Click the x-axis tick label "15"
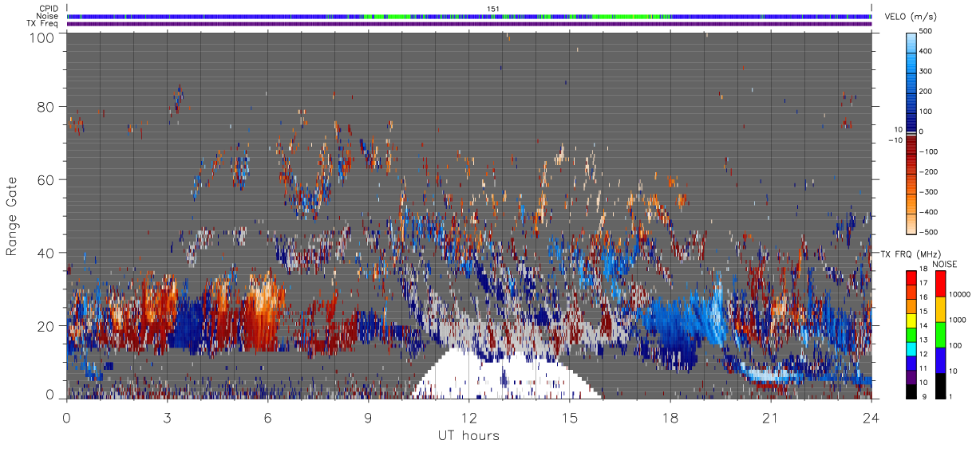980x452 pixels. coord(569,418)
